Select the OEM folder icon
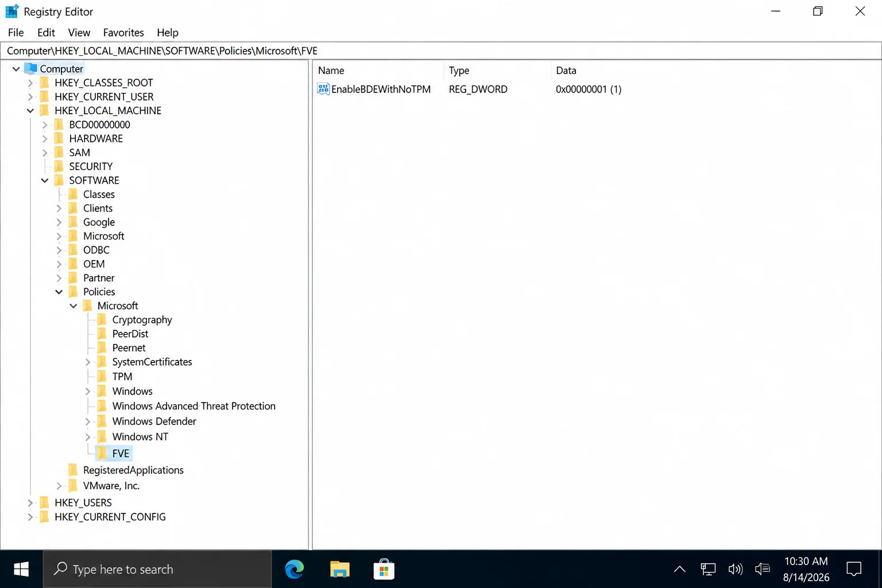Screen dimensions: 882x588 click(73, 264)
